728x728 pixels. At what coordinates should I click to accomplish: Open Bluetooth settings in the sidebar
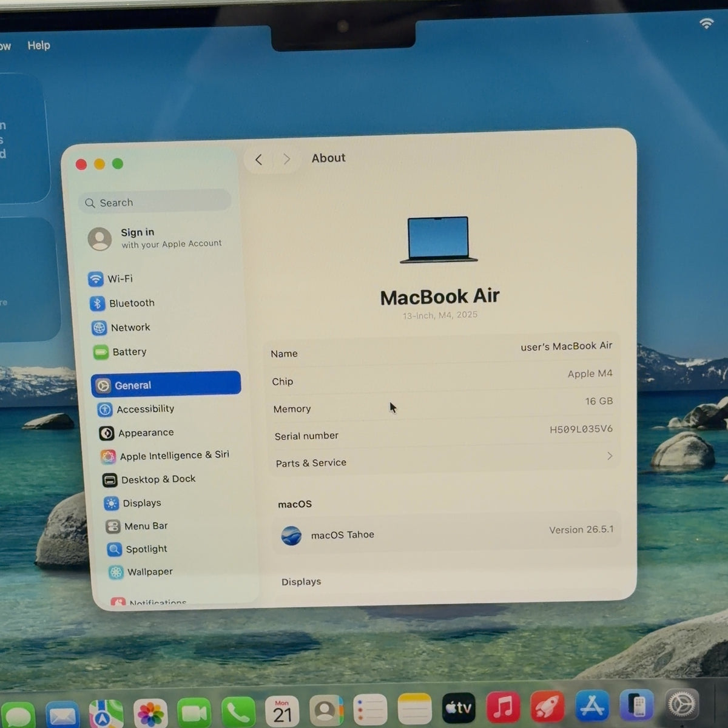coord(123,303)
